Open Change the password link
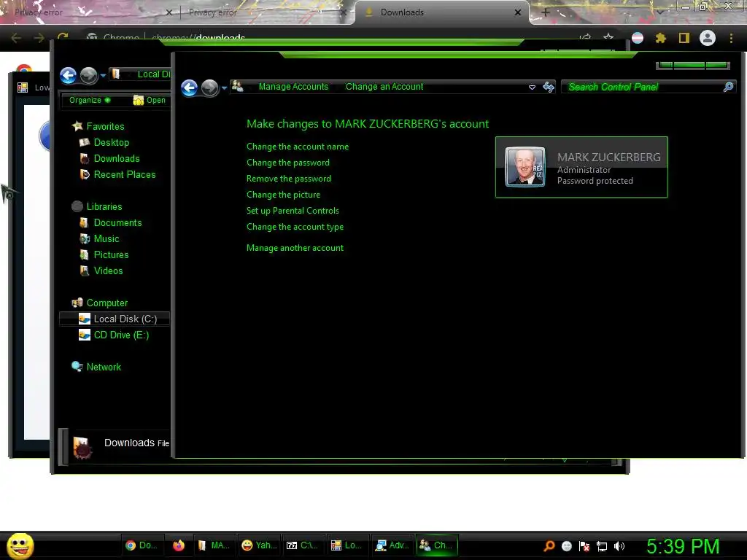 click(x=288, y=163)
